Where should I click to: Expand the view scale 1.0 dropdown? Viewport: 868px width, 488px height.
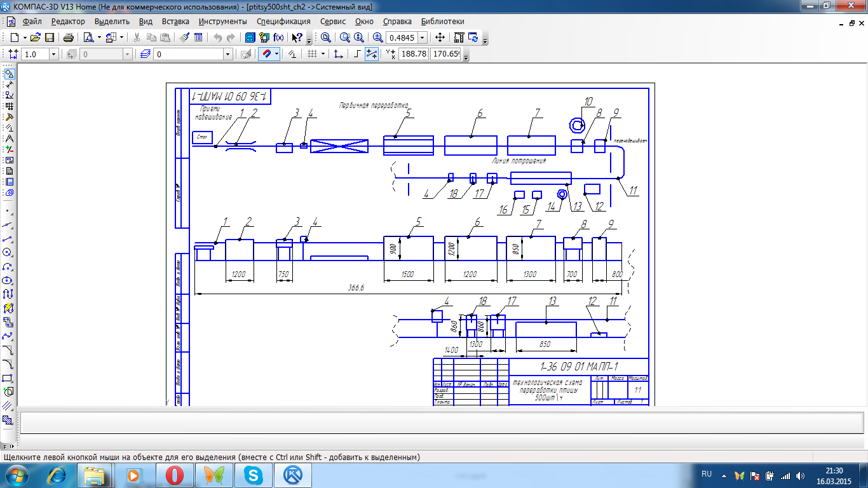click(53, 55)
